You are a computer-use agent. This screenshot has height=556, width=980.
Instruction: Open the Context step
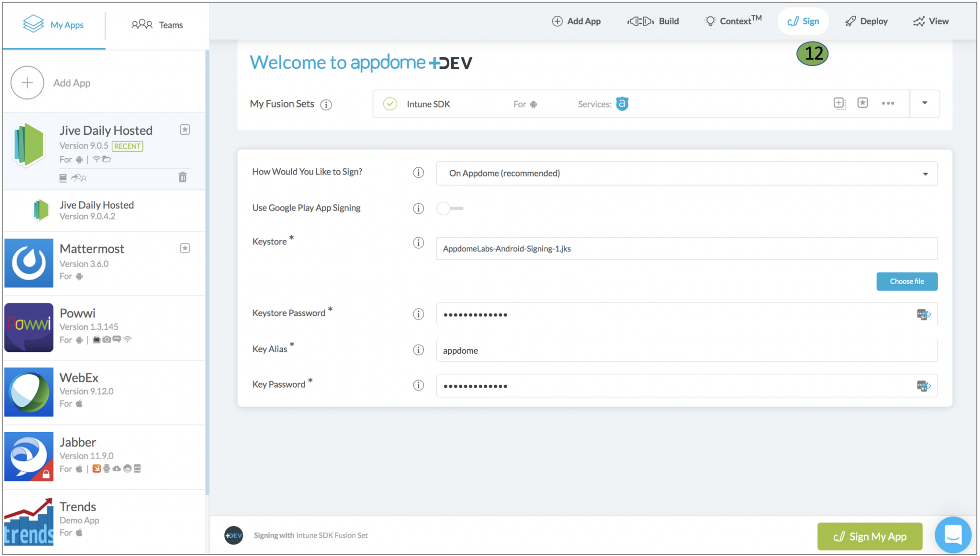click(733, 21)
